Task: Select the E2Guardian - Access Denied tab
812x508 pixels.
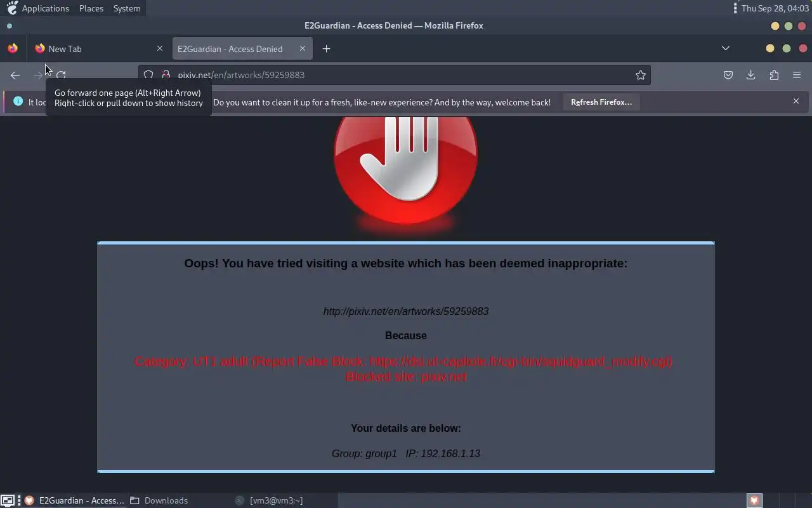Action: click(242, 49)
